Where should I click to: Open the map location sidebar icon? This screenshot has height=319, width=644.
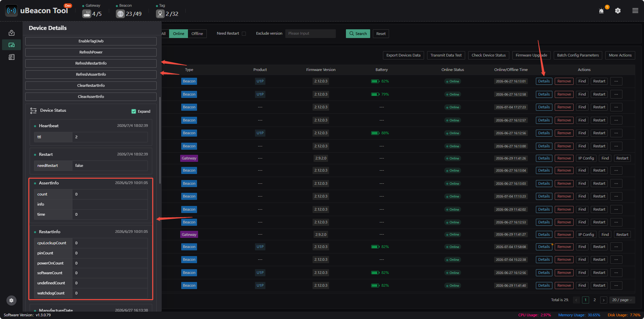tap(11, 33)
